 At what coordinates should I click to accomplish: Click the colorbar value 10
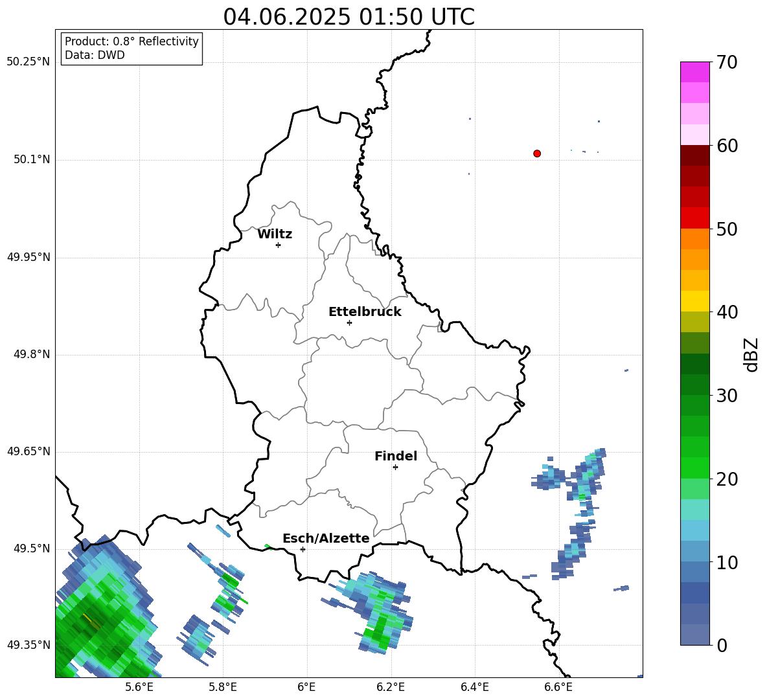point(727,562)
